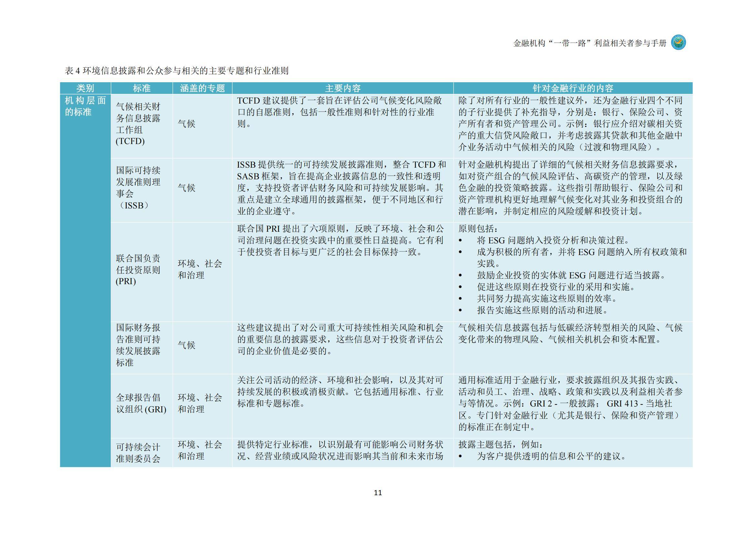The height and width of the screenshot is (535, 756).
Task: Click the line 原则包括：
Action: [x=479, y=229]
